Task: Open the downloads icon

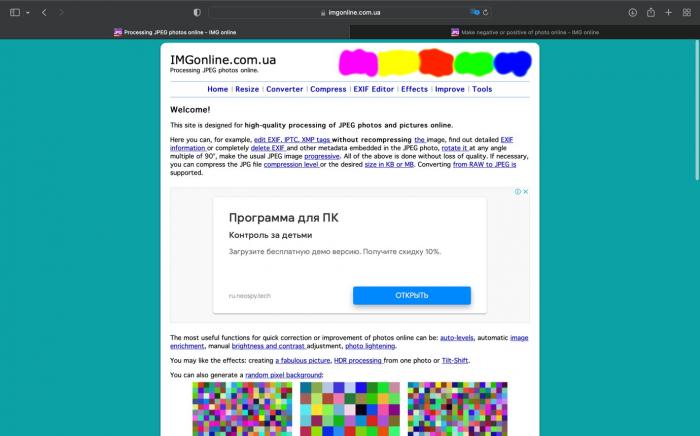Action: click(x=633, y=12)
